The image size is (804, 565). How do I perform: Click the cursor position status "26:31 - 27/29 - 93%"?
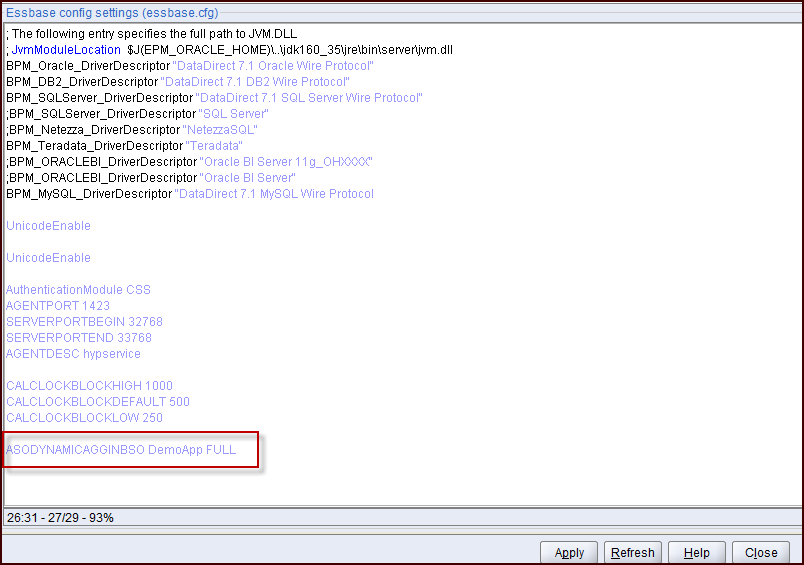(61, 518)
